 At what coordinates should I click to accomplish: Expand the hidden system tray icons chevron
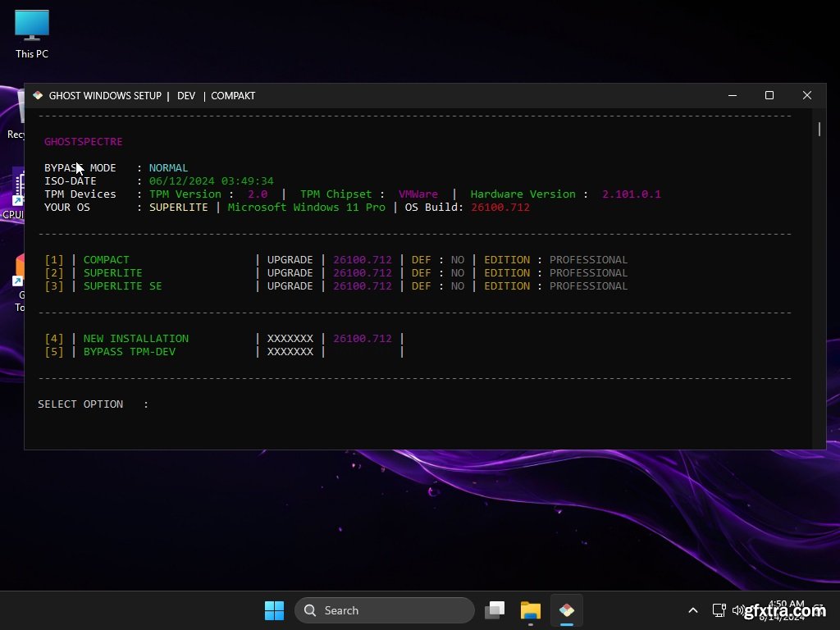(693, 610)
